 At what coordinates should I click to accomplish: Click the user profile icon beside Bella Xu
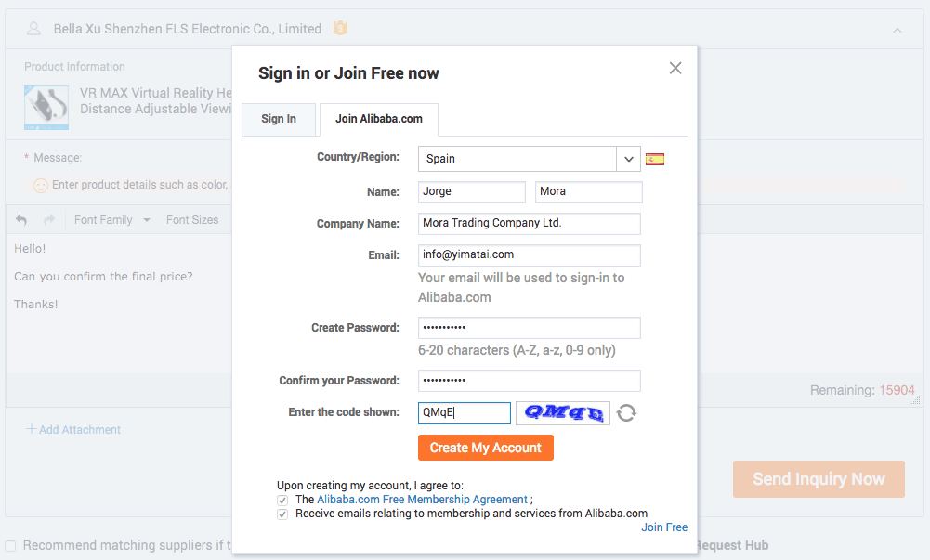34,29
